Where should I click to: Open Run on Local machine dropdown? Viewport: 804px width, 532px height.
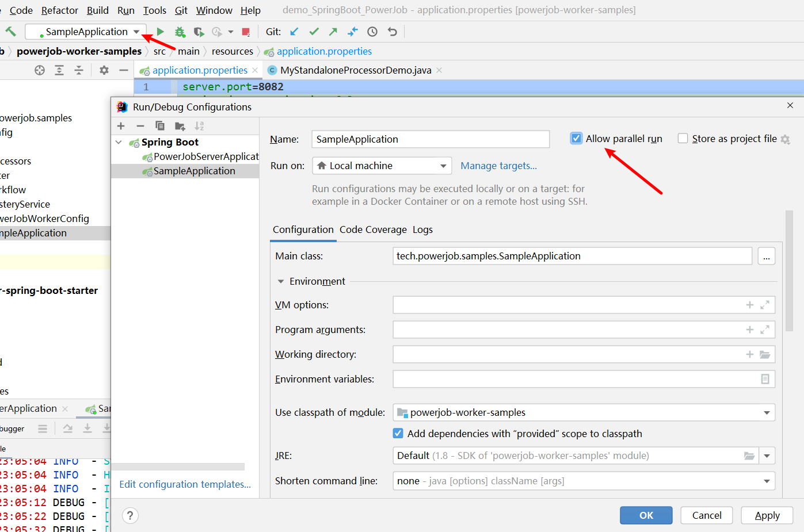click(382, 166)
